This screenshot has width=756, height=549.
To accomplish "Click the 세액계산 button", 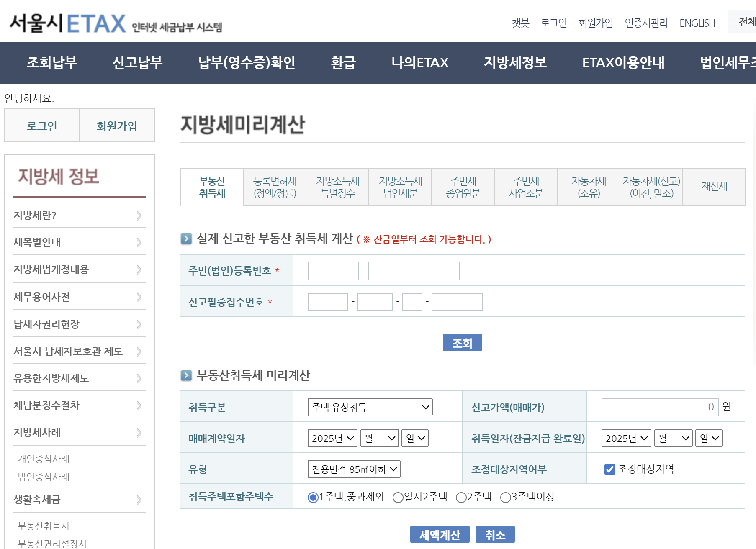I will tap(440, 534).
